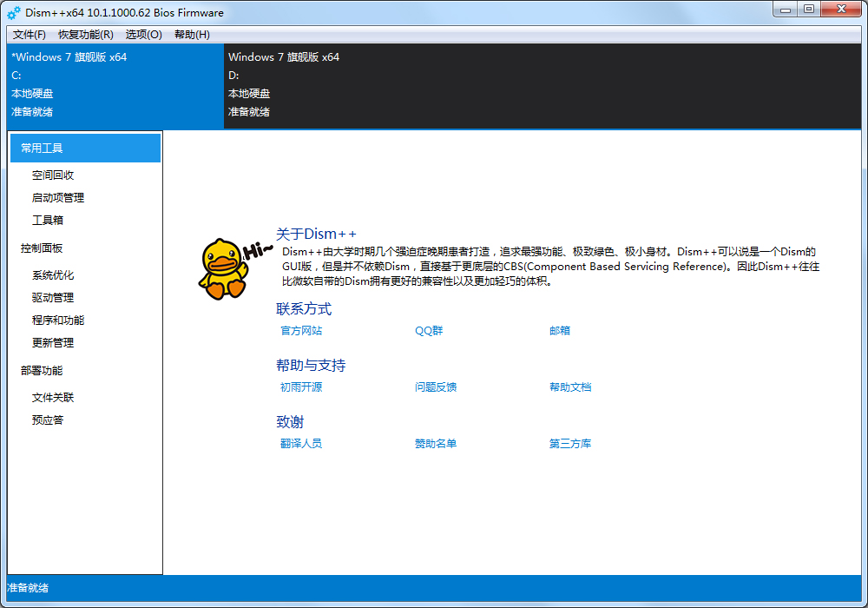
Task: Open the 帮助(H) menu
Action: pyautogui.click(x=192, y=35)
